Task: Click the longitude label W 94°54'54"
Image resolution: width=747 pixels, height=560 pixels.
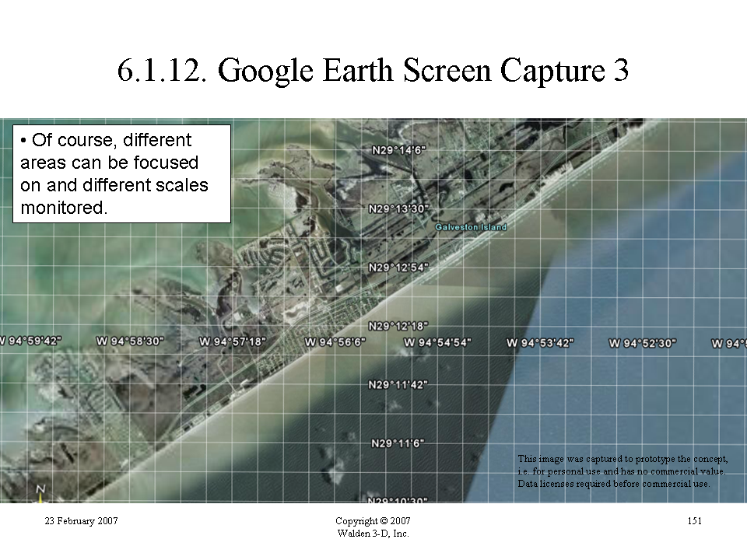Action: tap(437, 342)
